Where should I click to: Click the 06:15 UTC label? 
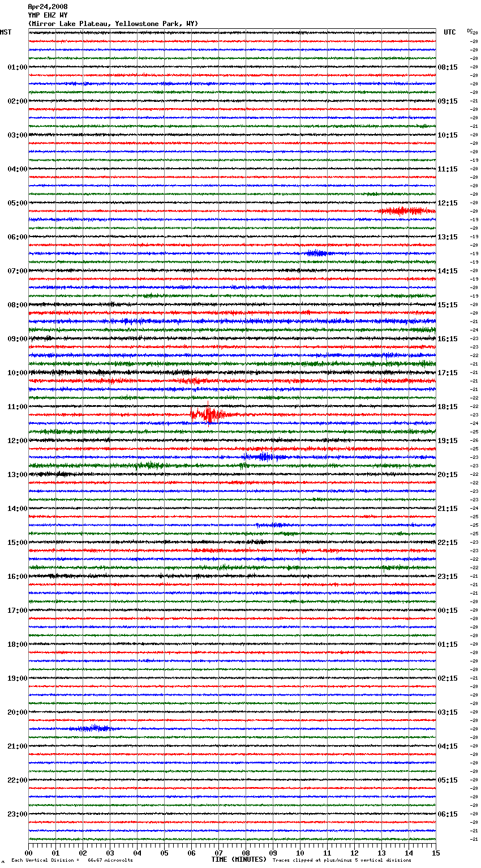coord(448,814)
